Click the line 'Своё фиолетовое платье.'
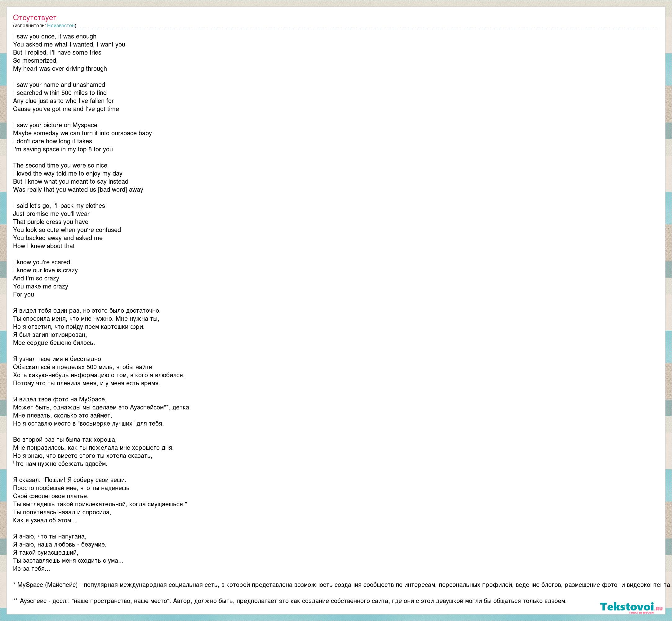This screenshot has height=621, width=672. coord(51,496)
